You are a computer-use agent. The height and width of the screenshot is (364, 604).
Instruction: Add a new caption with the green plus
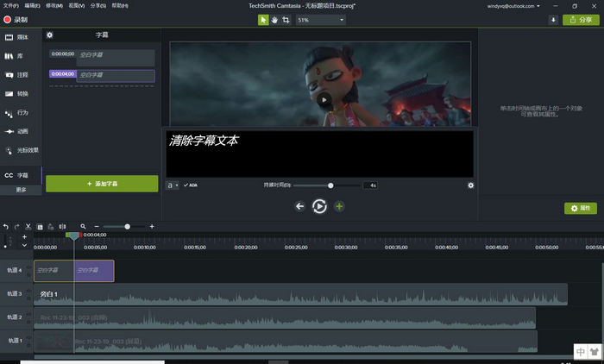click(x=339, y=206)
